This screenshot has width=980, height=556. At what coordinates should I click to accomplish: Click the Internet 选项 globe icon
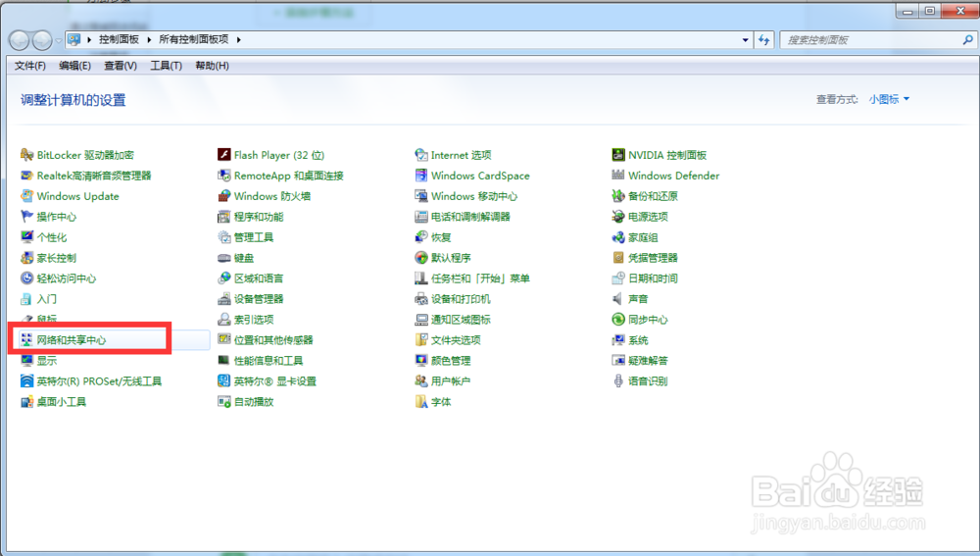coord(421,155)
